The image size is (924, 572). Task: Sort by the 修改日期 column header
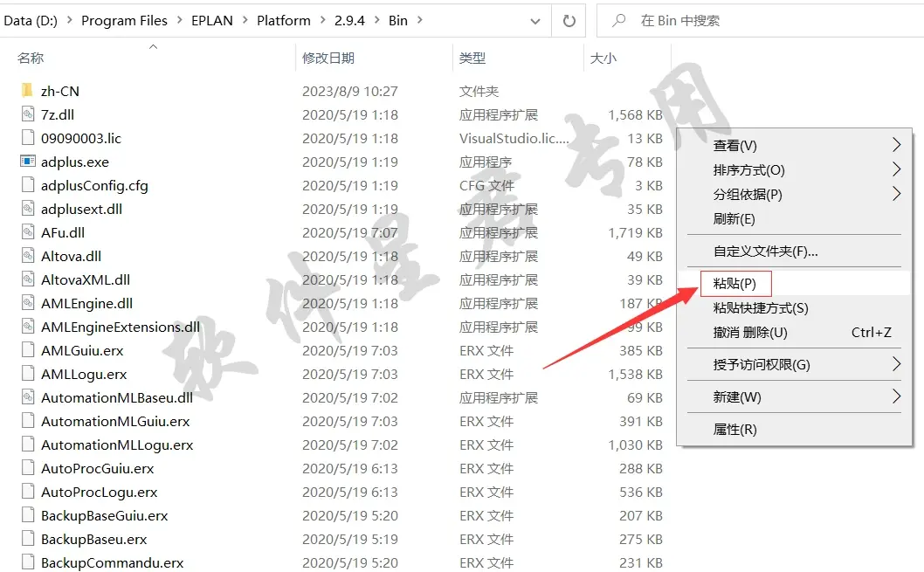(x=328, y=58)
